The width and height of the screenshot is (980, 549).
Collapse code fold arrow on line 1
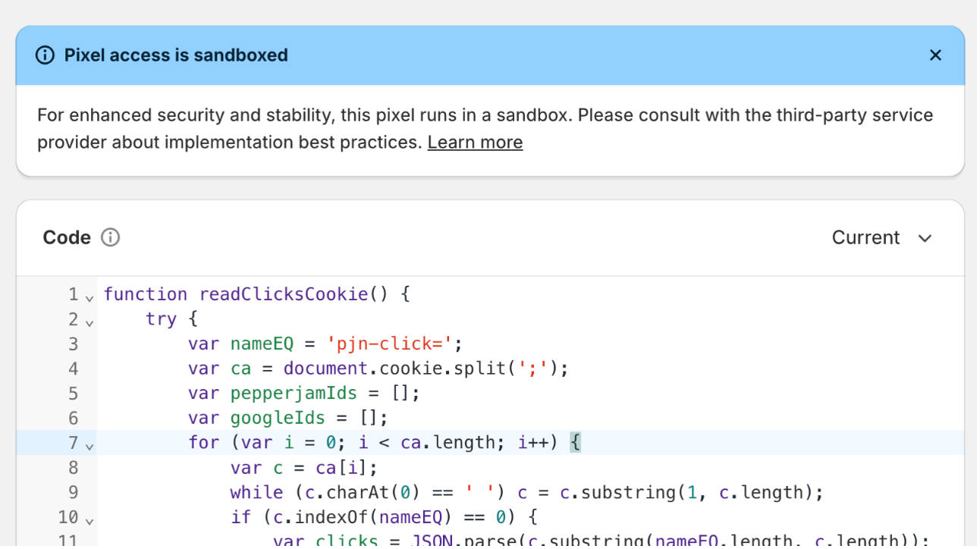tap(90, 297)
